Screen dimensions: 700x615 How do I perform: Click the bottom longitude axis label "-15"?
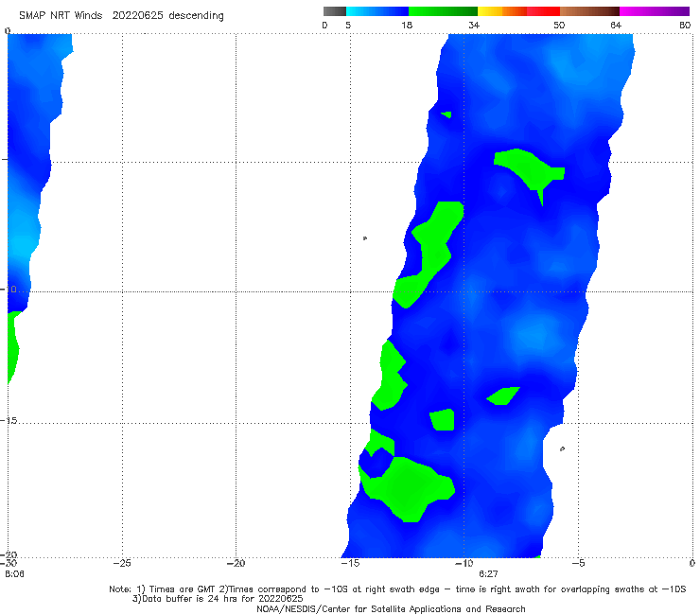[350, 564]
